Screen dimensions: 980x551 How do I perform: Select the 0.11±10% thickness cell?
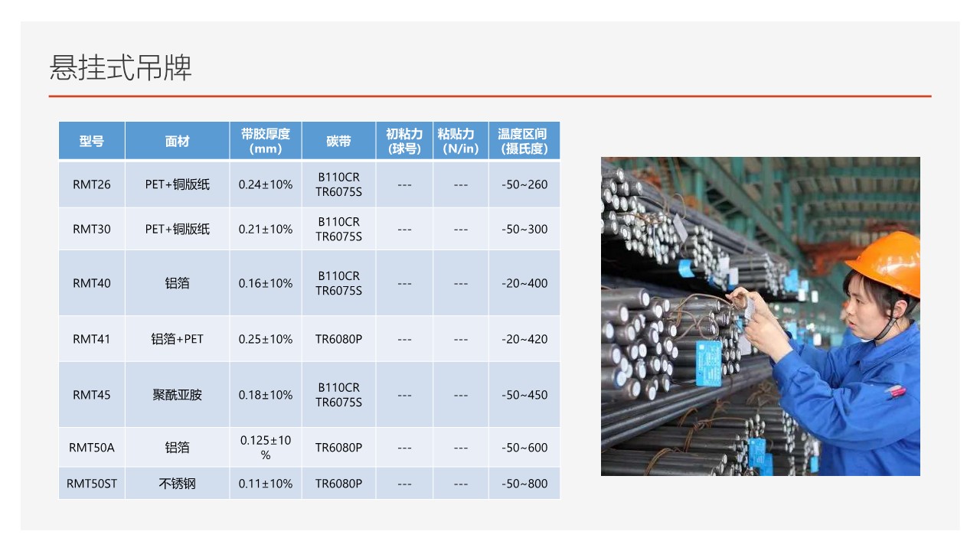[x=266, y=484]
